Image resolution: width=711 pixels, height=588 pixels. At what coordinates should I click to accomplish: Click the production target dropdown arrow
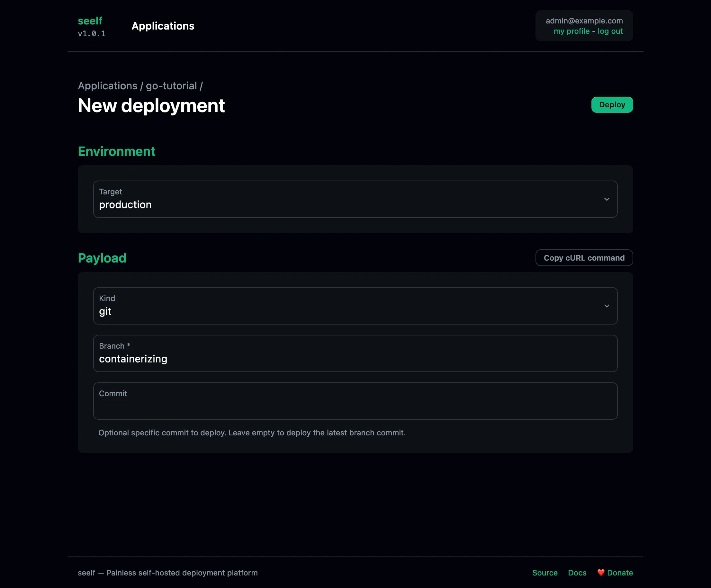click(x=607, y=199)
